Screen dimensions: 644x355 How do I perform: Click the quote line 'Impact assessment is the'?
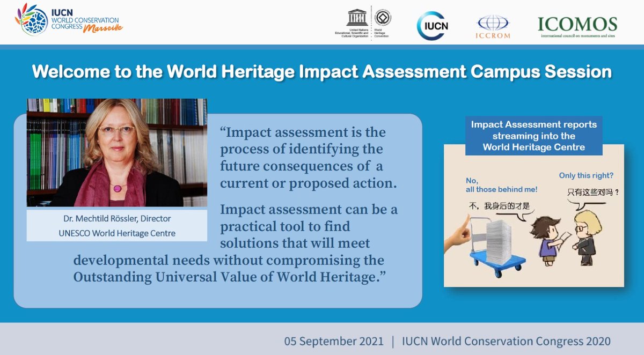coord(303,132)
